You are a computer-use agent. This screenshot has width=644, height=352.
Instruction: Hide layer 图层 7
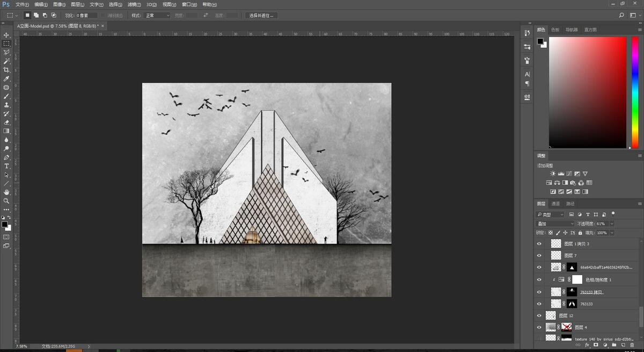540,255
